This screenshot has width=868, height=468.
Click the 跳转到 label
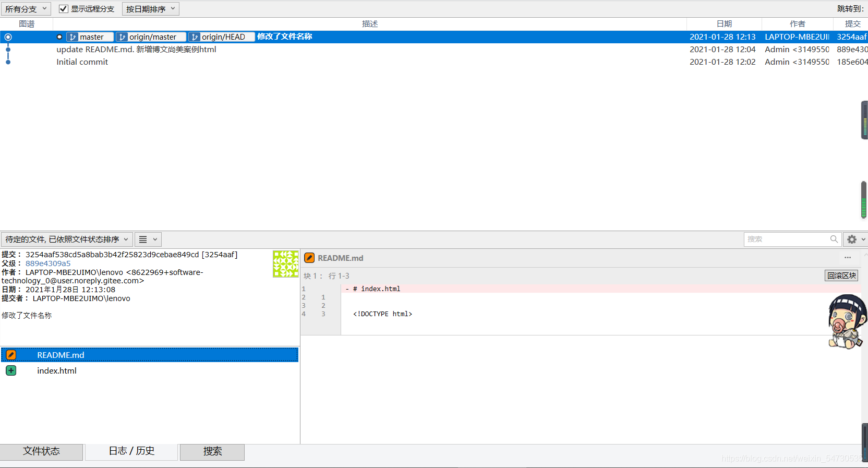tap(850, 9)
